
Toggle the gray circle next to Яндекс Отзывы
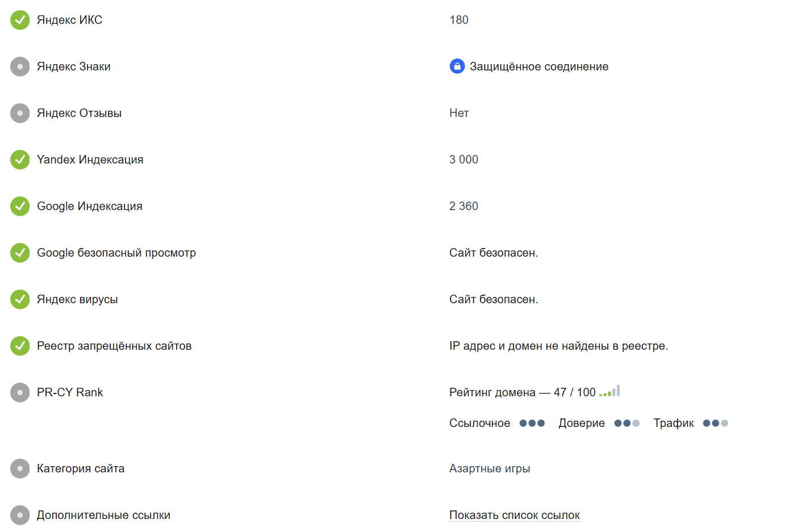click(19, 113)
